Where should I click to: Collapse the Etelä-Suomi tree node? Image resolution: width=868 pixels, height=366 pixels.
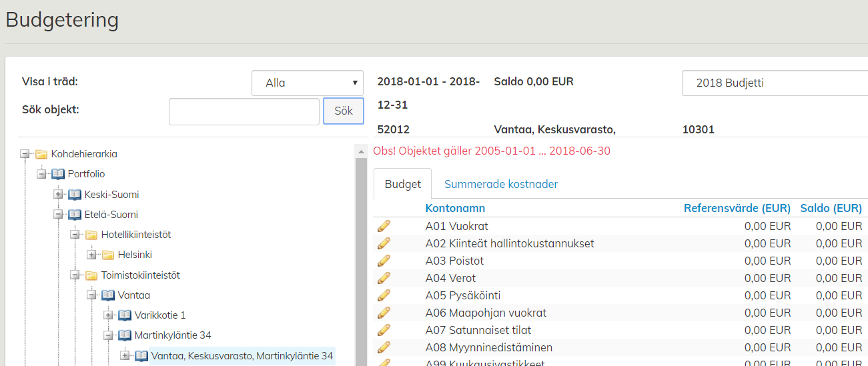[x=58, y=215]
